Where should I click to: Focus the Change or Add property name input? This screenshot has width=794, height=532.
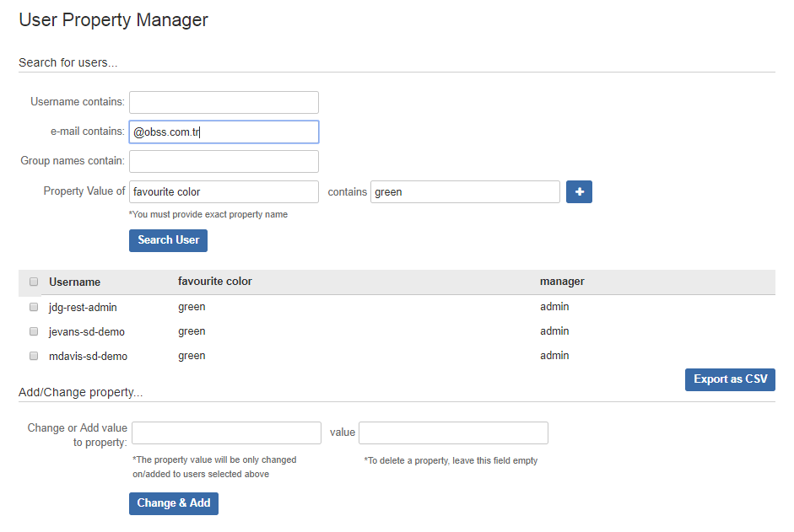[x=226, y=433]
